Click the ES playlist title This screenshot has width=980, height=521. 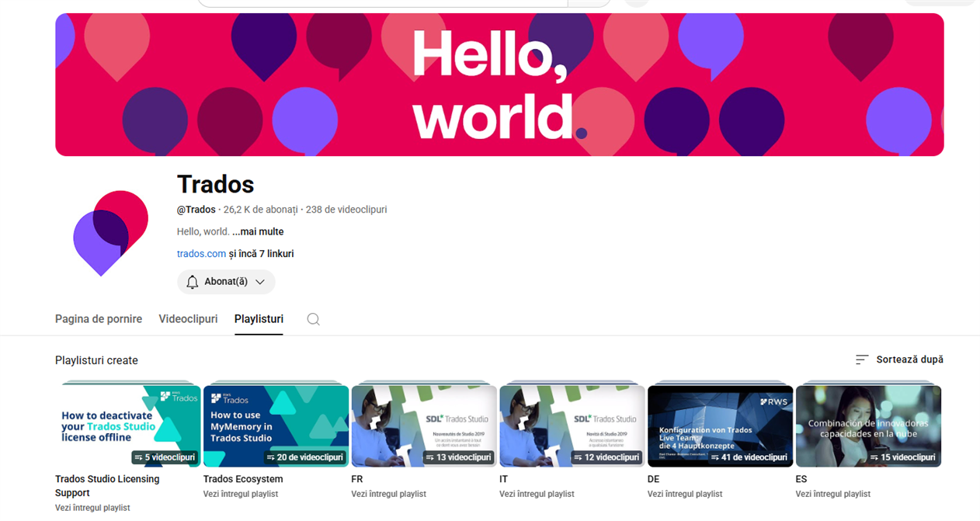(x=801, y=479)
